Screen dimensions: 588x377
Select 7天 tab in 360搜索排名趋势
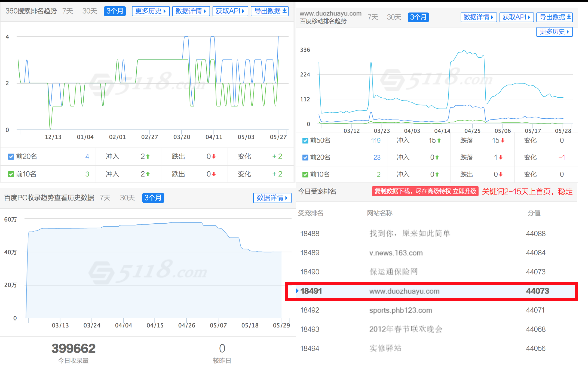[x=68, y=11]
